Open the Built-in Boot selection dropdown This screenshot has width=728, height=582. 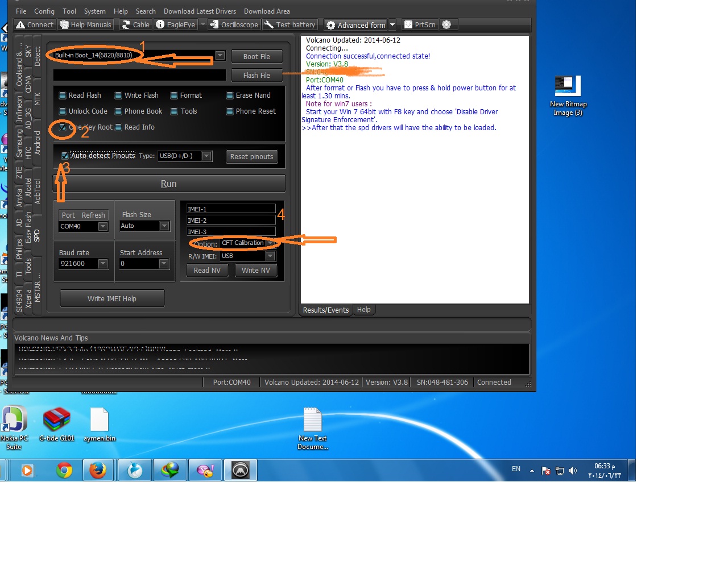click(x=220, y=55)
